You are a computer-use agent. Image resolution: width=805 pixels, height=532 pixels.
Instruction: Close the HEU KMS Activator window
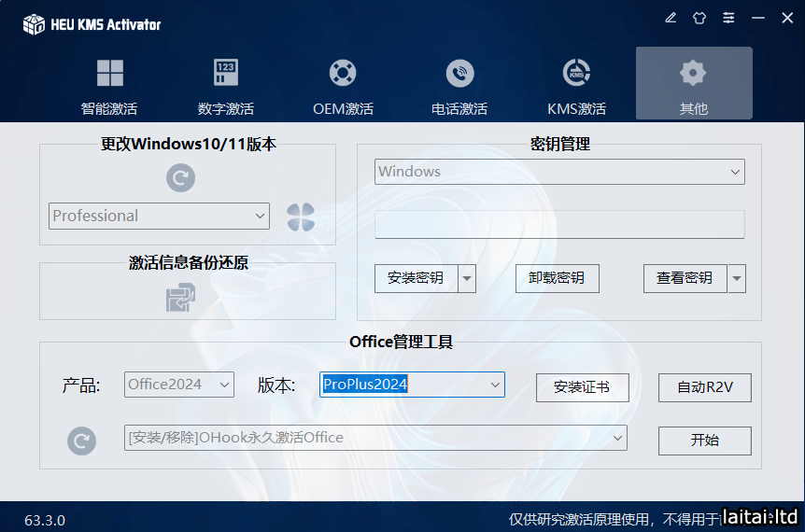[787, 18]
